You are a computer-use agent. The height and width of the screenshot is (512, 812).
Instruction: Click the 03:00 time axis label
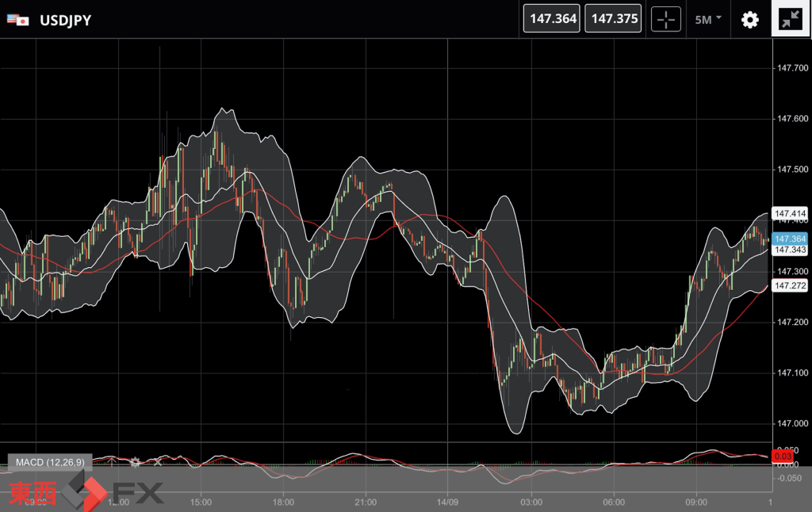coord(531,502)
